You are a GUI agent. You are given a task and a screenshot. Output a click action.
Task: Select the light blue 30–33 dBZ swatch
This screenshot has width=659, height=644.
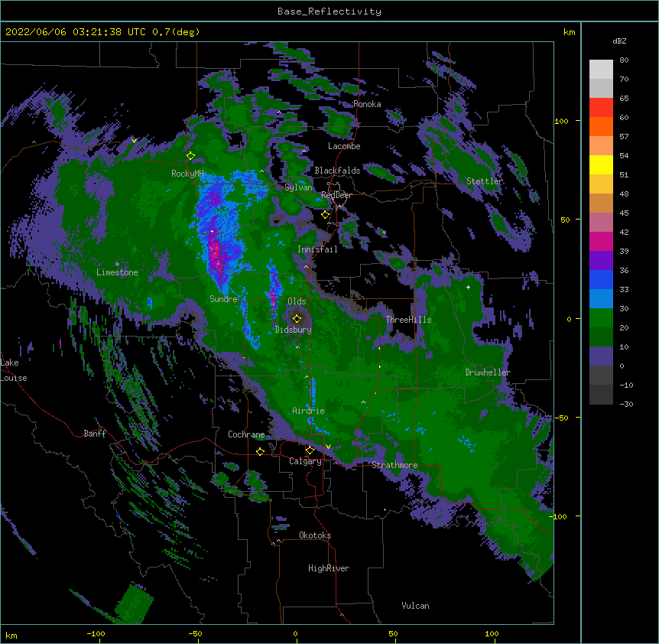(x=601, y=299)
